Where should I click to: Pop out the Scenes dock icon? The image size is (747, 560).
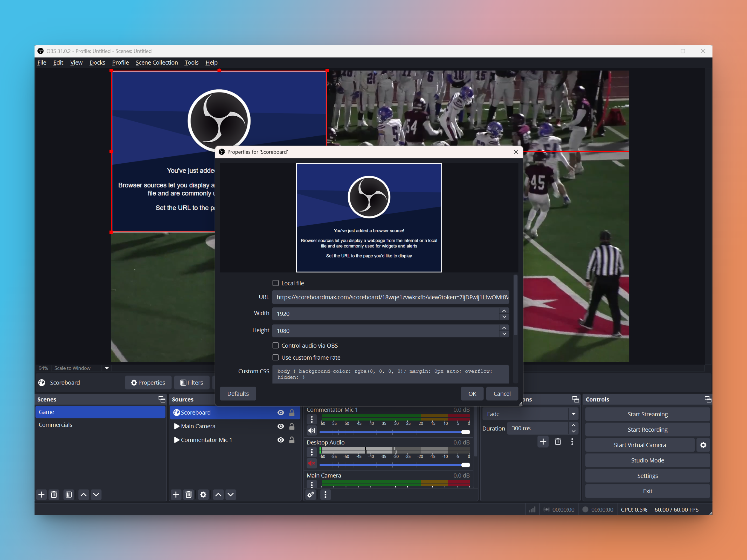(162, 399)
